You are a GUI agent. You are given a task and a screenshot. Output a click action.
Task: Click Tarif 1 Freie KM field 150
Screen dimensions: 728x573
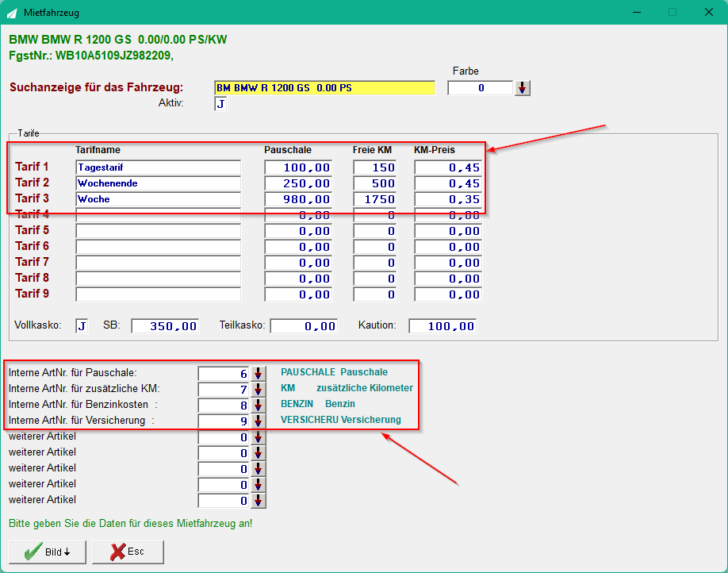click(374, 167)
